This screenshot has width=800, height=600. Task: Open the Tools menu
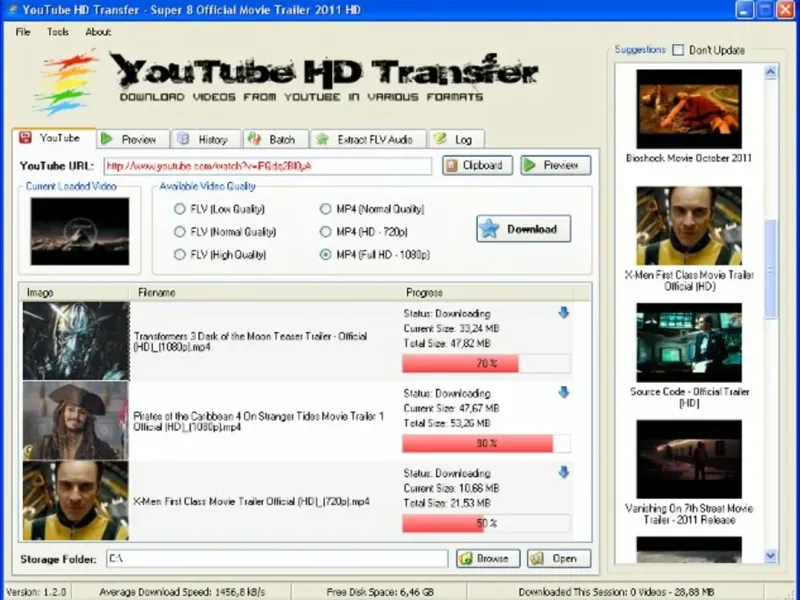point(58,32)
